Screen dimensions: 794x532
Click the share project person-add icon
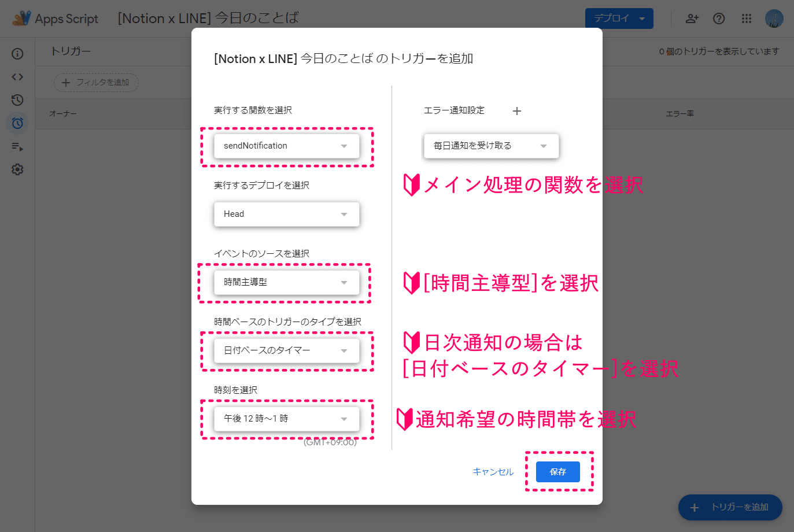[x=692, y=19]
